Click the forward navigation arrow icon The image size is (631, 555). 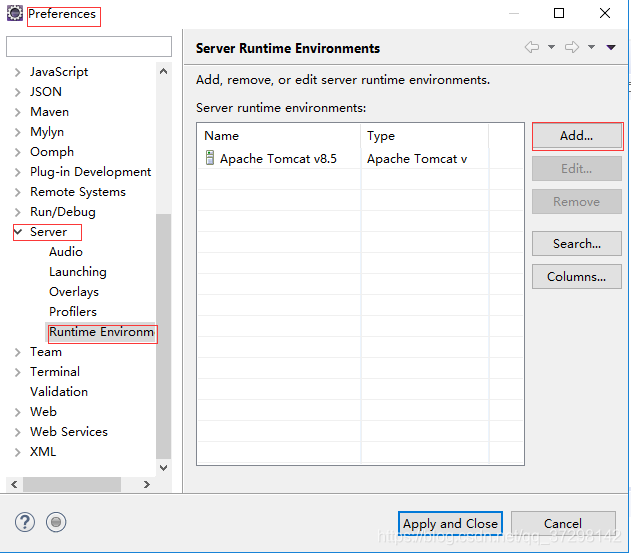[x=572, y=47]
